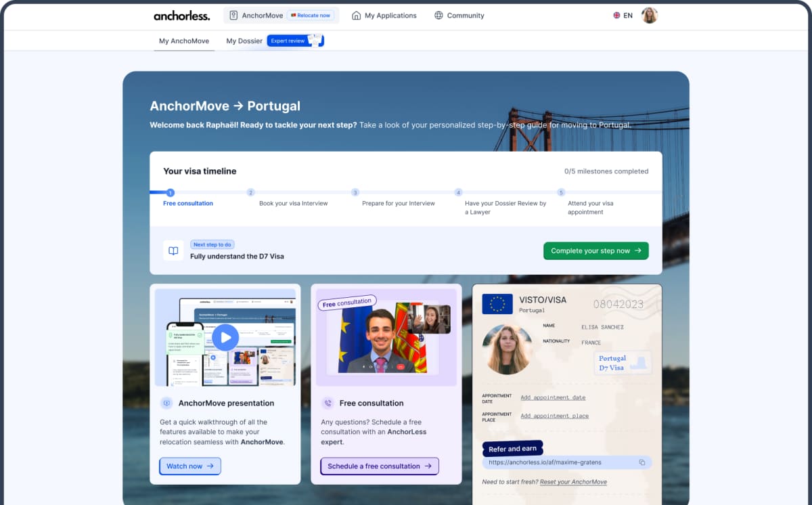
Task: Click the Next step to do tag
Action: (x=212, y=244)
